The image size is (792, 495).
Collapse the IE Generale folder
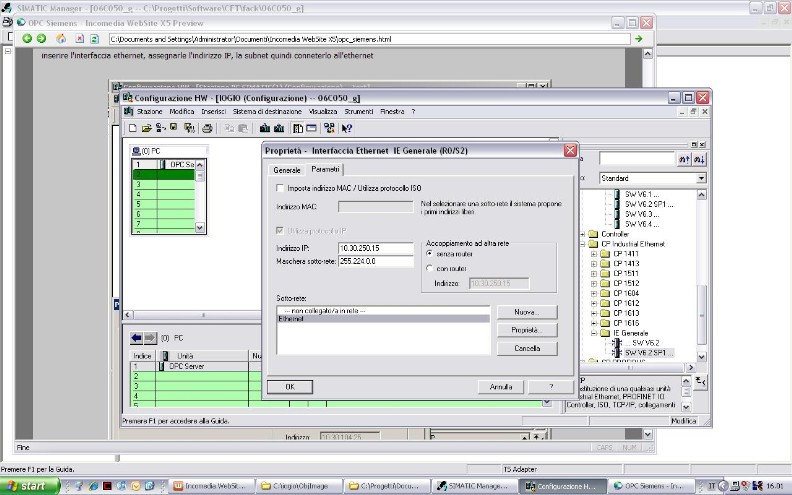click(595, 333)
